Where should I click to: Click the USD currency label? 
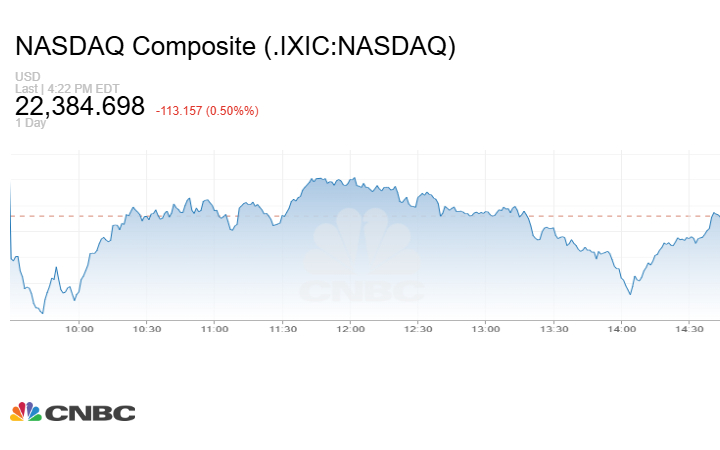pyautogui.click(x=25, y=77)
